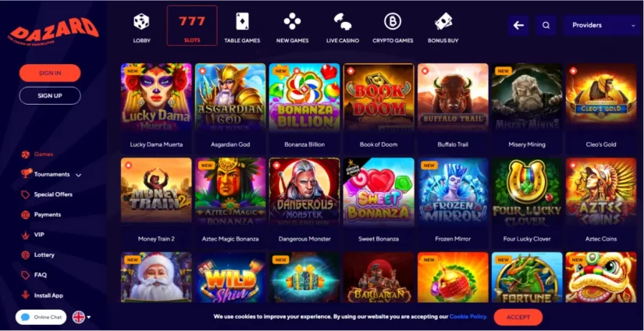Expand the Tournaments menu chevron

point(78,175)
